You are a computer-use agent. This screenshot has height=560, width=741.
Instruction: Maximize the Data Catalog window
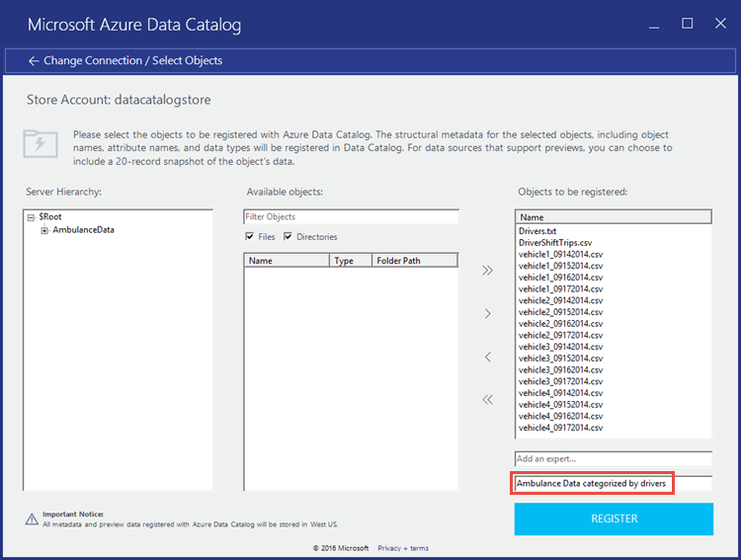(687, 23)
